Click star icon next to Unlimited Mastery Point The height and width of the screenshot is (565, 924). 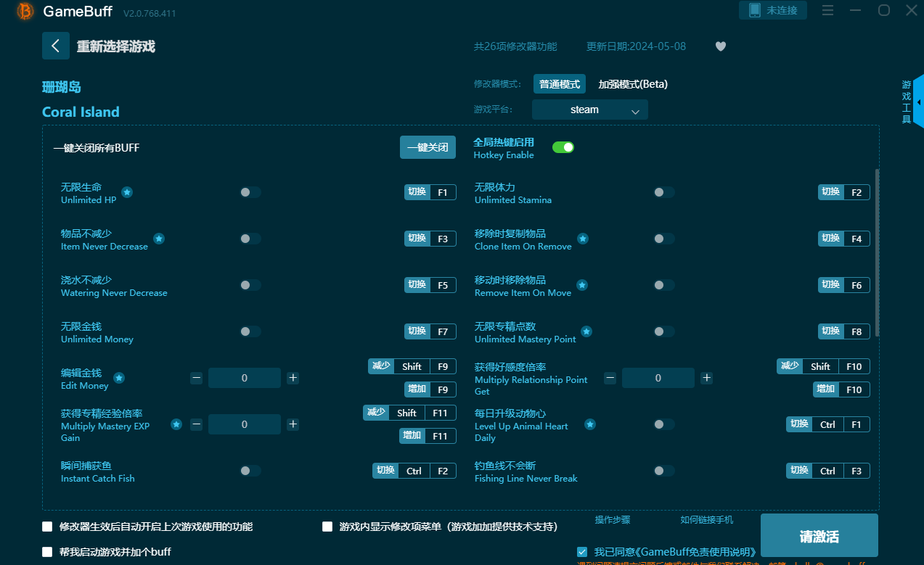586,331
